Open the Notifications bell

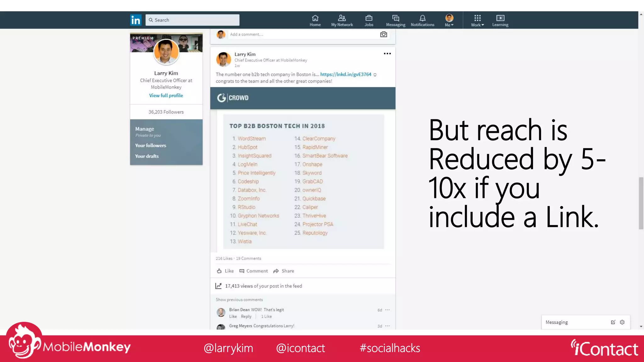click(422, 21)
